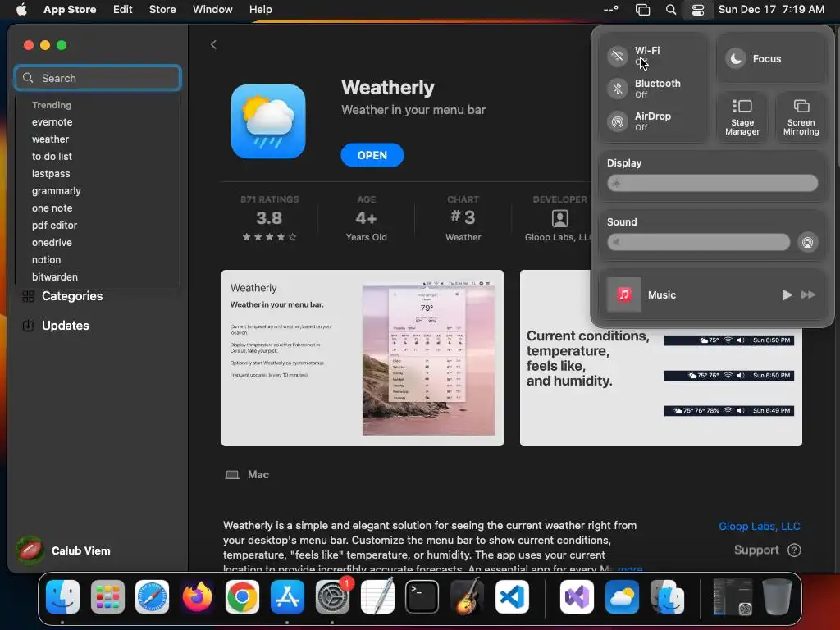The width and height of the screenshot is (840, 630).
Task: Click the Weatherly app icon
Action: [268, 121]
